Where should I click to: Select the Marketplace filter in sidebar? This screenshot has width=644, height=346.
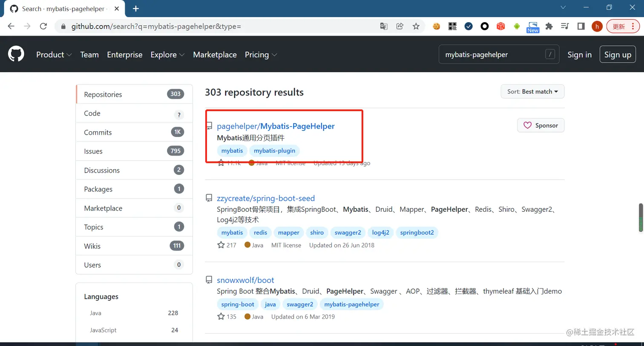point(134,208)
